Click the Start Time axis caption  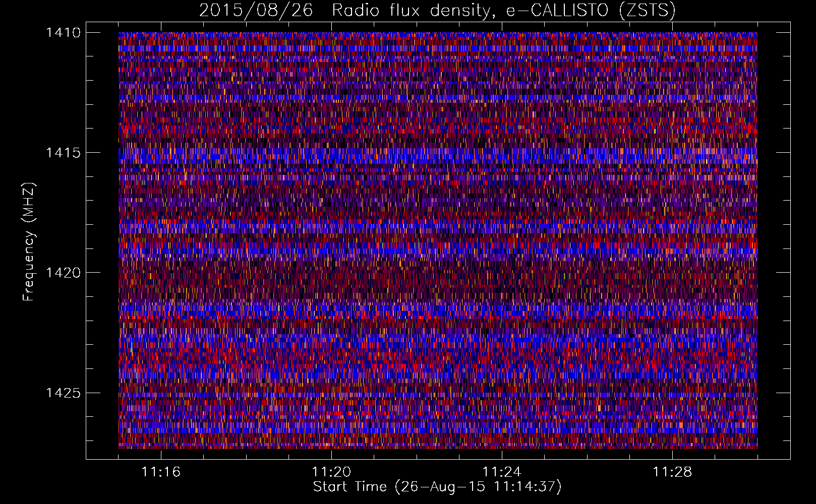437,487
